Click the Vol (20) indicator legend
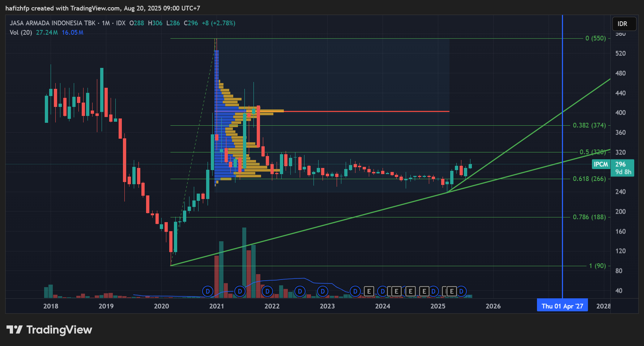The width and height of the screenshot is (644, 346). click(21, 33)
